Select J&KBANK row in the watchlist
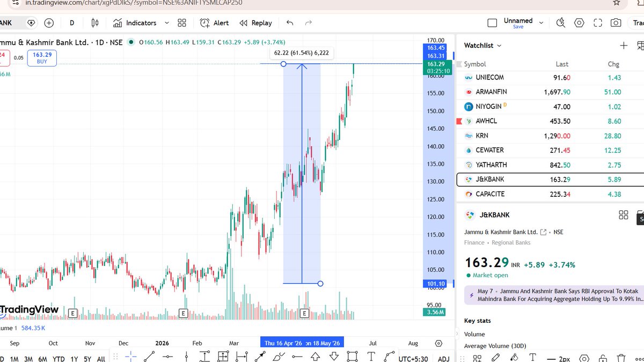Viewport: 644px width, 362px height. click(550, 179)
